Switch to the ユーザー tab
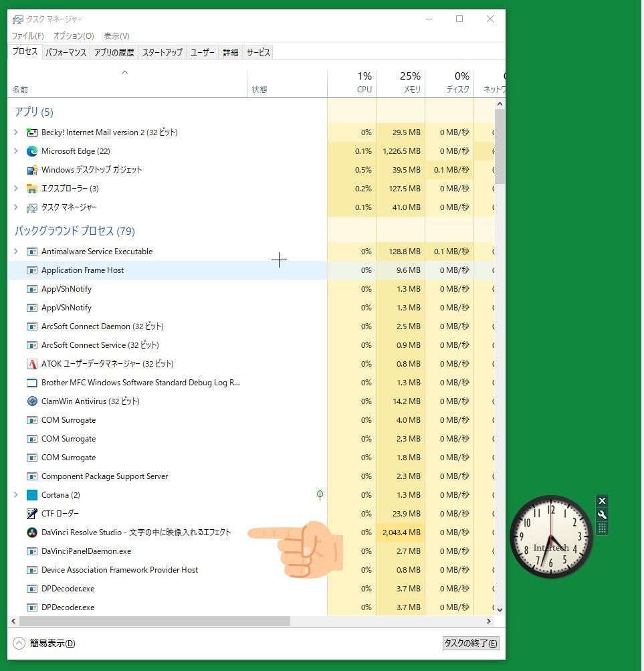This screenshot has width=644, height=671. [203, 53]
